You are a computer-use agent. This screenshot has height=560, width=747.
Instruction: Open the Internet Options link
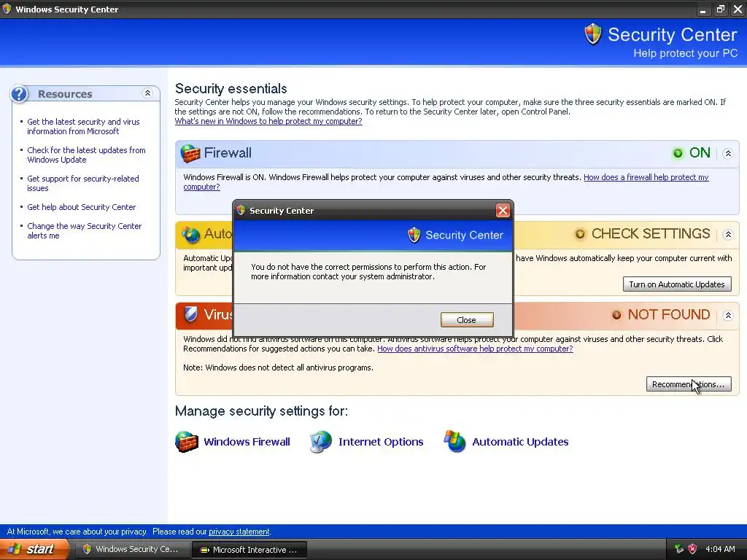pyautogui.click(x=381, y=442)
